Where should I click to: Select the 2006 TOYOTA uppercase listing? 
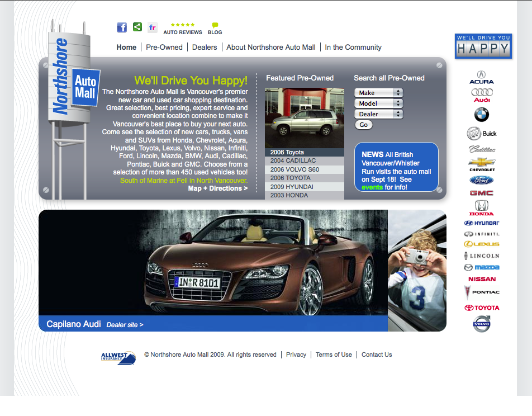(x=305, y=178)
